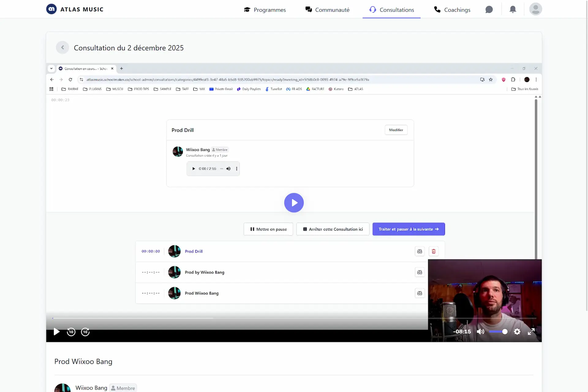Image resolution: width=588 pixels, height=392 pixels.
Task: Open the notifications bell
Action: click(x=513, y=9)
